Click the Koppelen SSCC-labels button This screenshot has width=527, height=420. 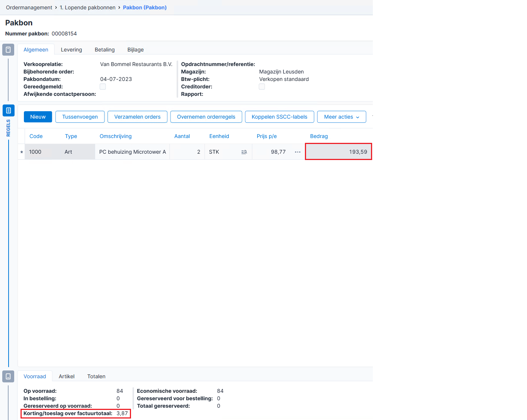(x=280, y=117)
